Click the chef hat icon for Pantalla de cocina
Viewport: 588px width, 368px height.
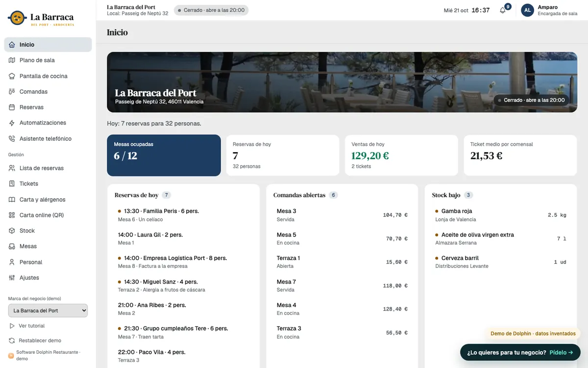(12, 76)
